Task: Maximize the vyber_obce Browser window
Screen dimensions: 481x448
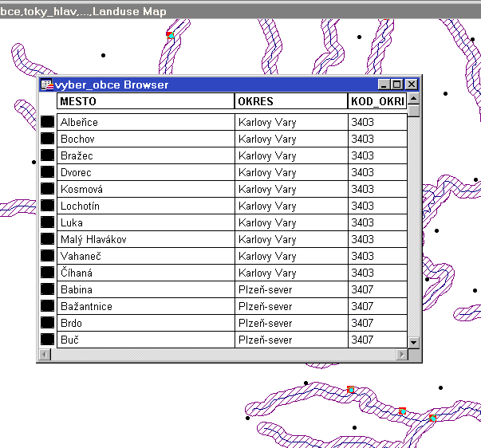Action: pos(396,84)
